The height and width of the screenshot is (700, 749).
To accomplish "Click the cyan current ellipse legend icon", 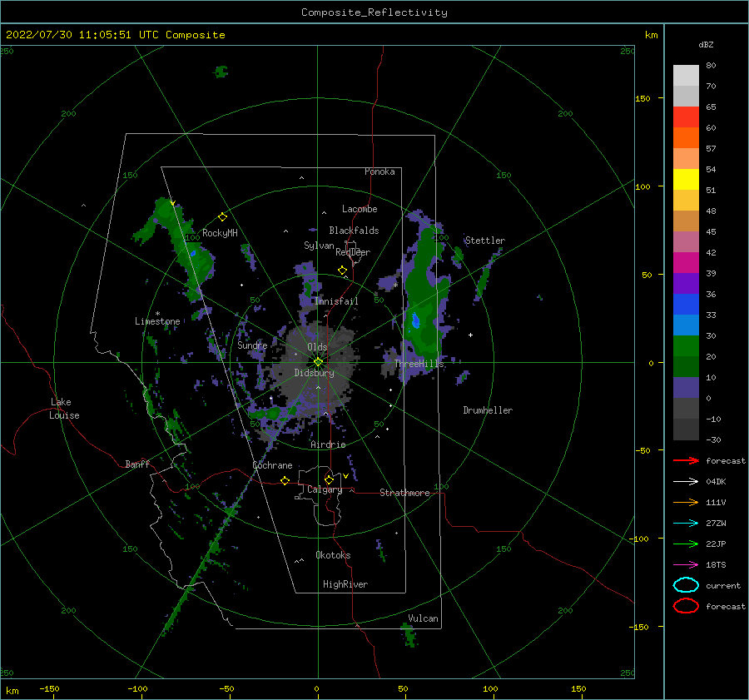I will [686, 585].
